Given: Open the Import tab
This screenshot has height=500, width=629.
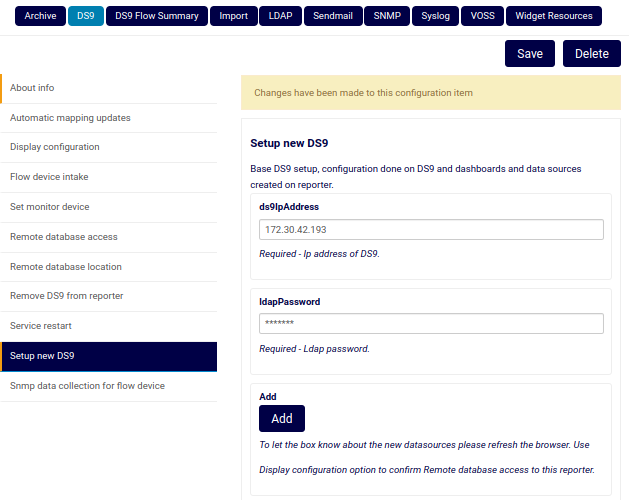Looking at the screenshot, I should [x=233, y=16].
